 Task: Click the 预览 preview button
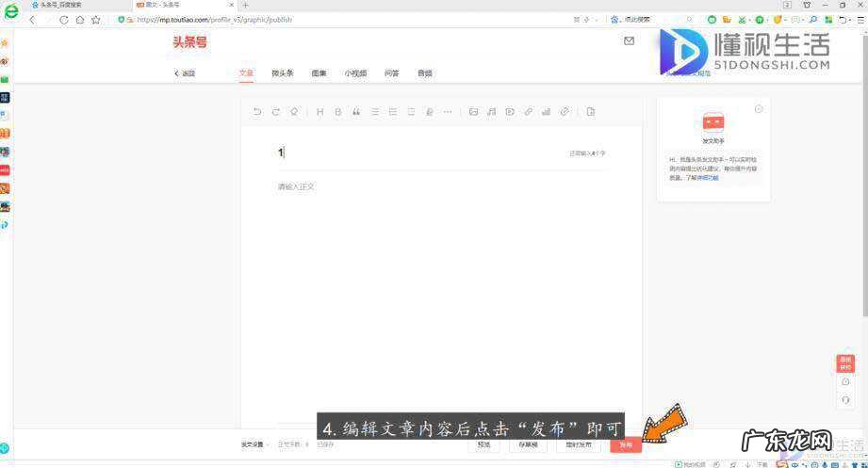(x=483, y=444)
